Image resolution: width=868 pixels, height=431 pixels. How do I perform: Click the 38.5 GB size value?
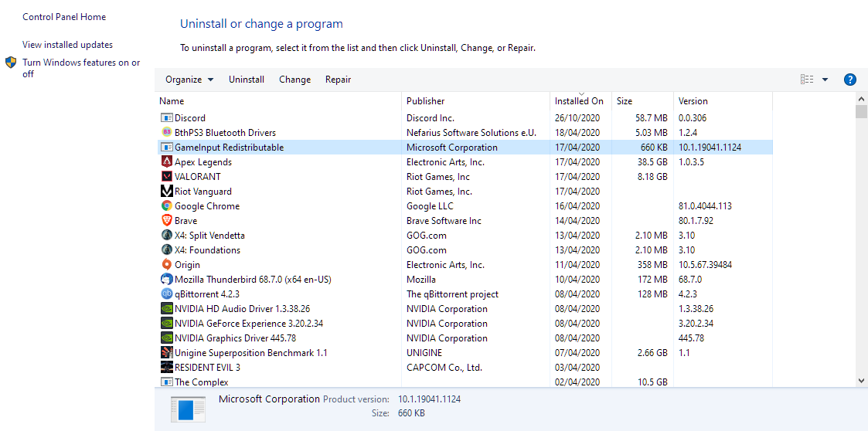click(x=651, y=162)
